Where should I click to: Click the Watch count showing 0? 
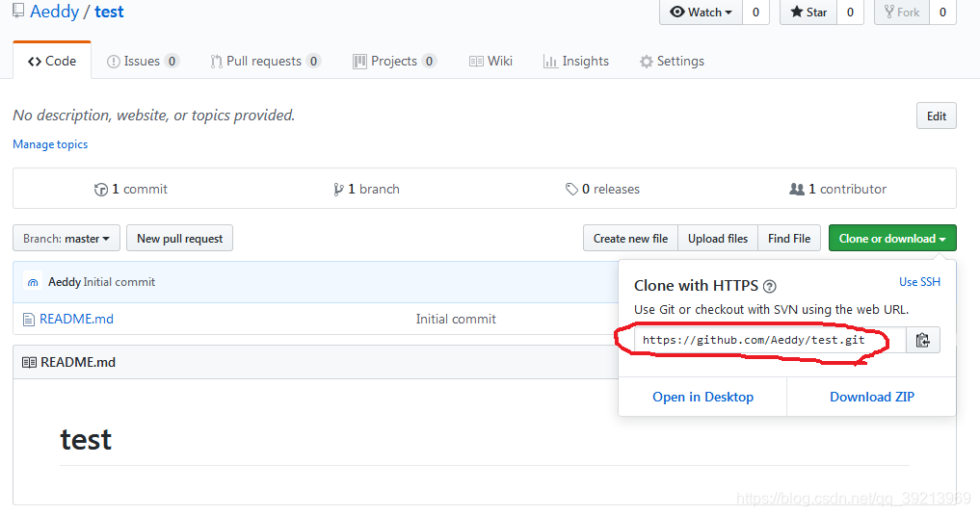(x=755, y=12)
